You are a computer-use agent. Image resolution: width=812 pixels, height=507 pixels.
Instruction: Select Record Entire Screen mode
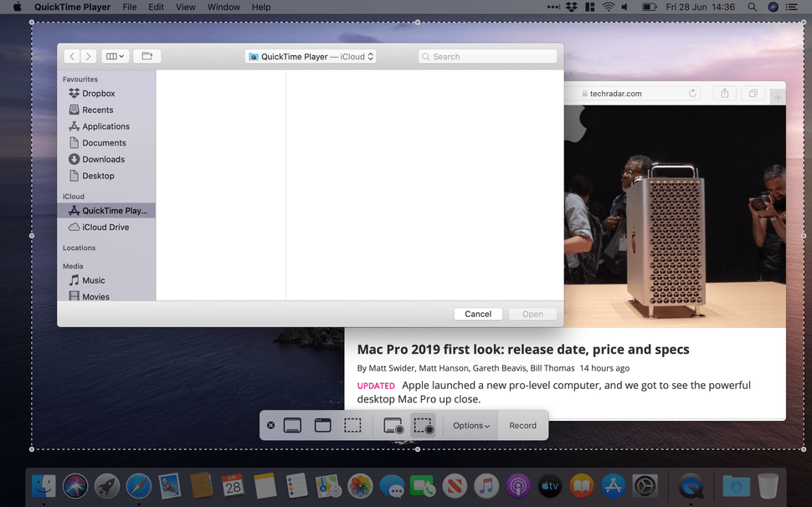coord(392,425)
